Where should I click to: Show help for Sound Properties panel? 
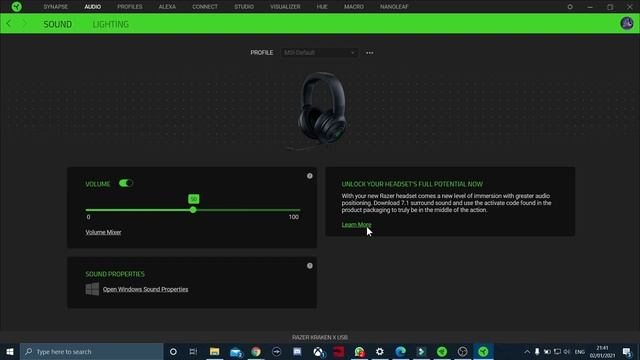[310, 266]
